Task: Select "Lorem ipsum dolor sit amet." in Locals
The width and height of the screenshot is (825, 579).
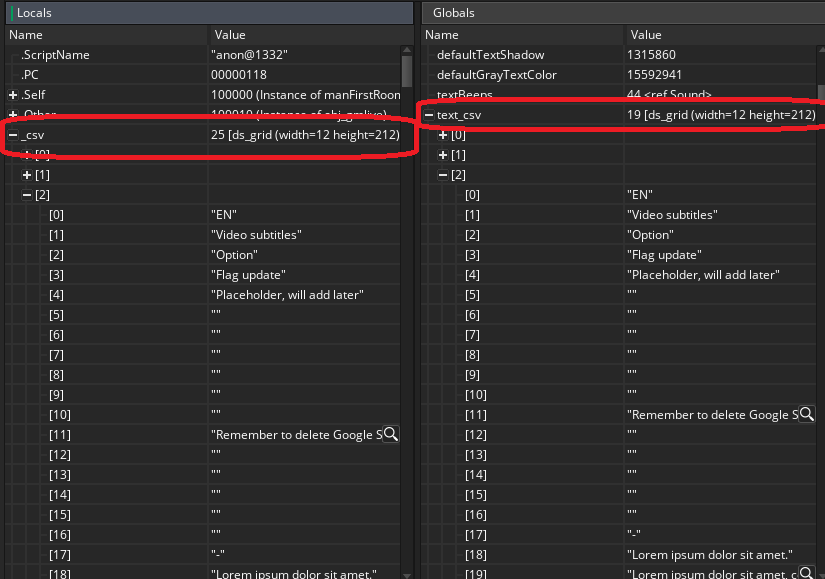Action: [294, 573]
